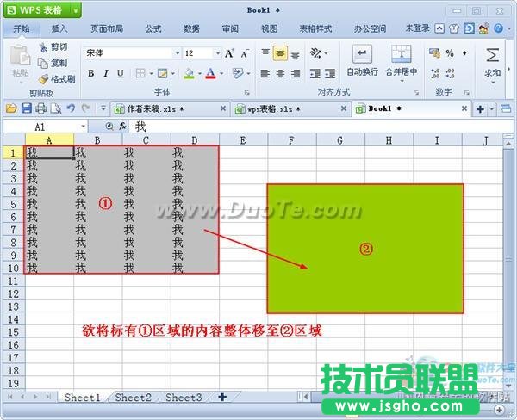Apply percent style format
This screenshot has width=517, height=420.
tap(450, 53)
